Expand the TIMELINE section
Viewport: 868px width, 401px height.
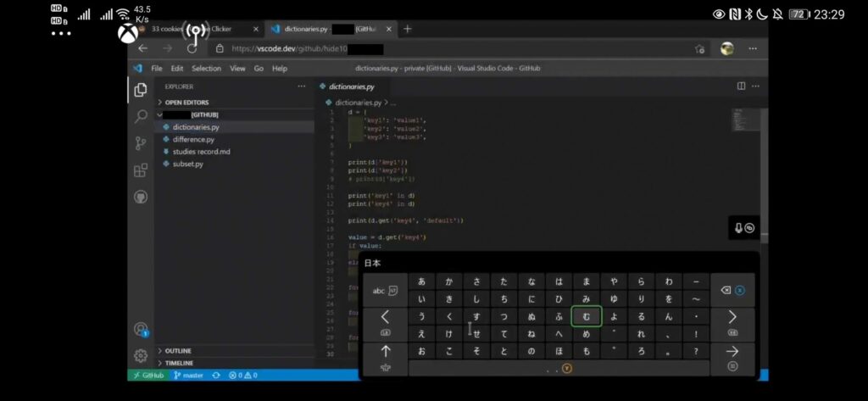[x=179, y=363]
